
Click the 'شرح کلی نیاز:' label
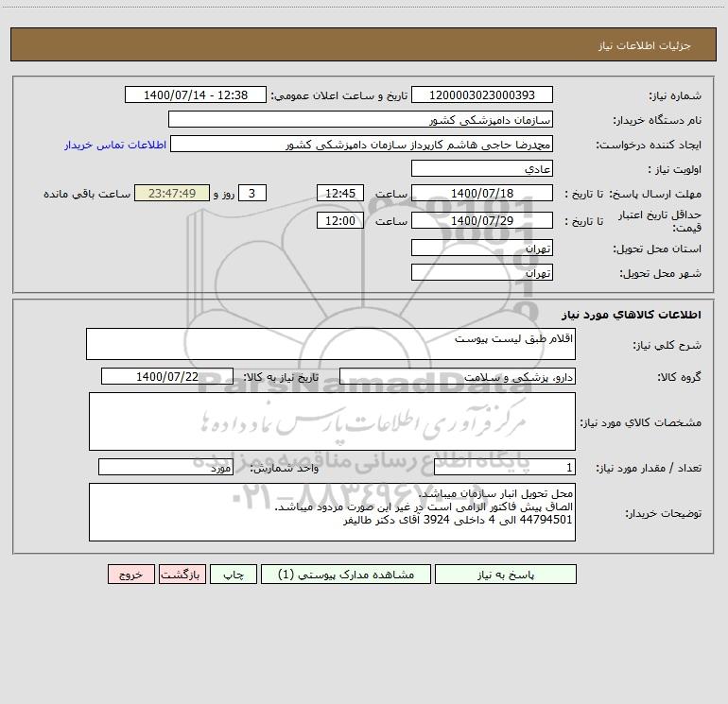click(667, 345)
